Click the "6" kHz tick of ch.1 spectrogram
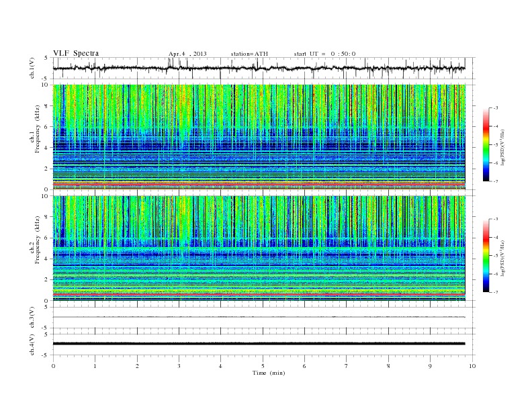Screen dimensions: 532x411 coord(47,127)
